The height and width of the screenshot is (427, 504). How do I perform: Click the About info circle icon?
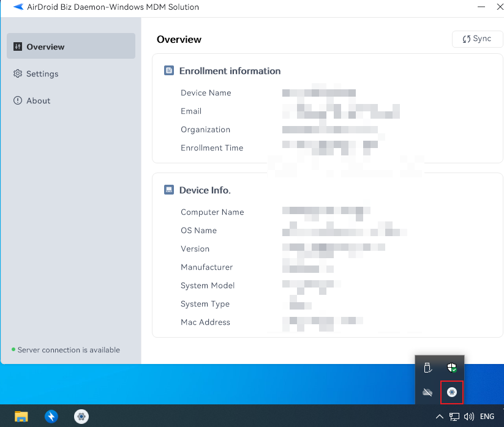[x=18, y=100]
